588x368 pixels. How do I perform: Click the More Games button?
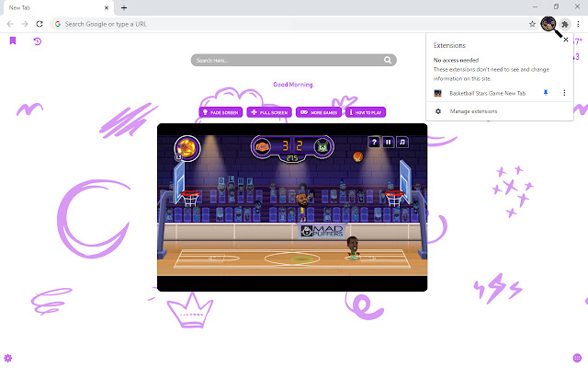pos(317,112)
